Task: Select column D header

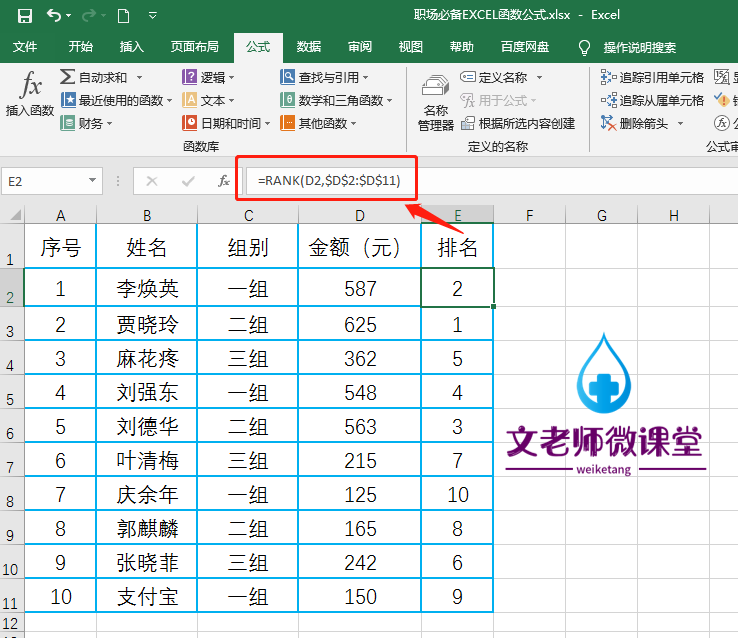Action: (360, 215)
